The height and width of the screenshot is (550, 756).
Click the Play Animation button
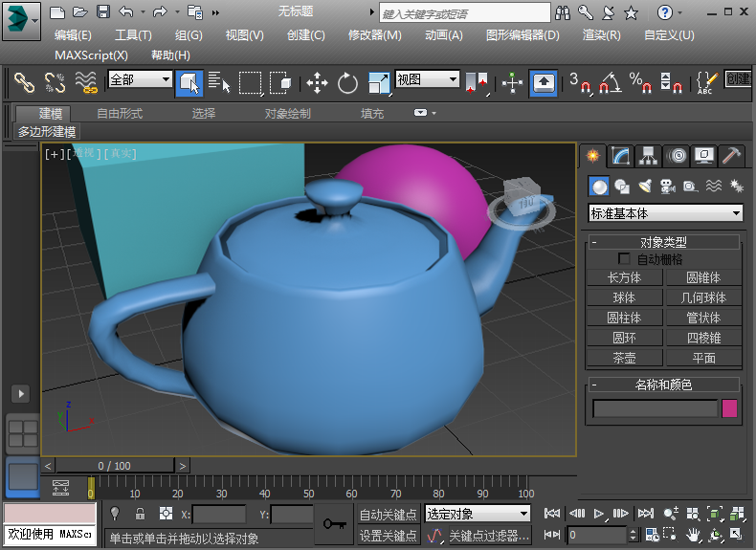pyautogui.click(x=599, y=514)
